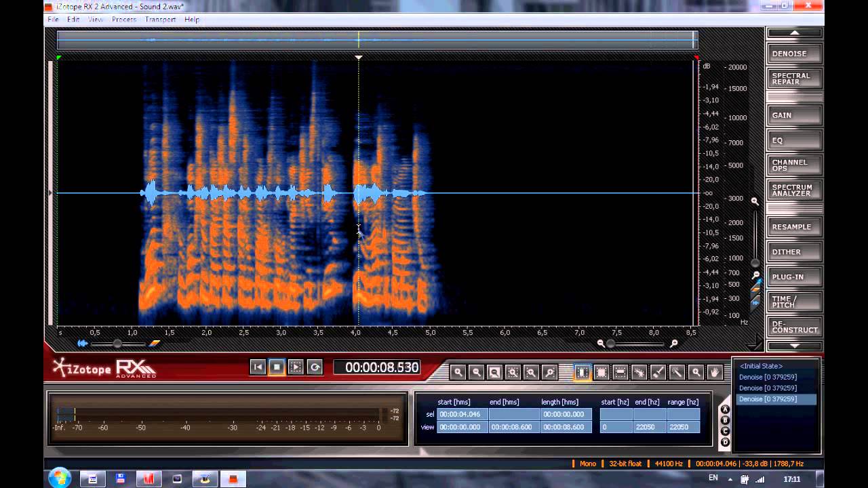Viewport: 868px width, 488px height.
Task: Click the sixth zoom magnifier icon
Action: [x=550, y=372]
